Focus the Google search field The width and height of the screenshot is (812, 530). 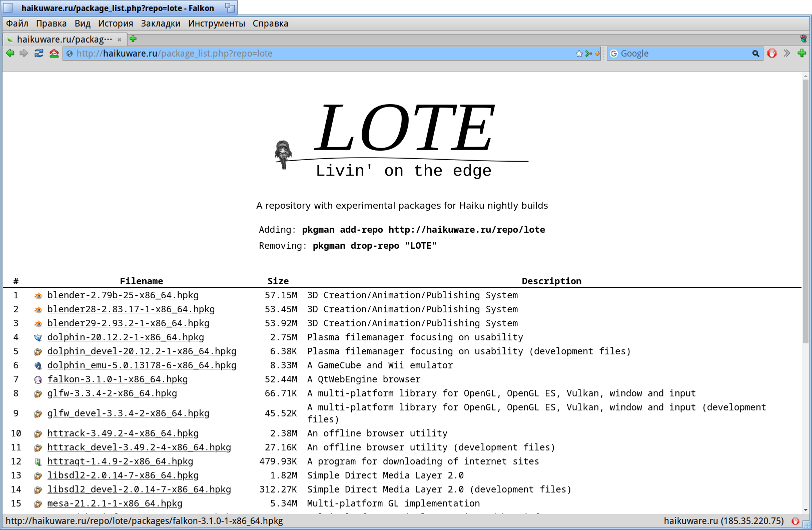point(684,54)
